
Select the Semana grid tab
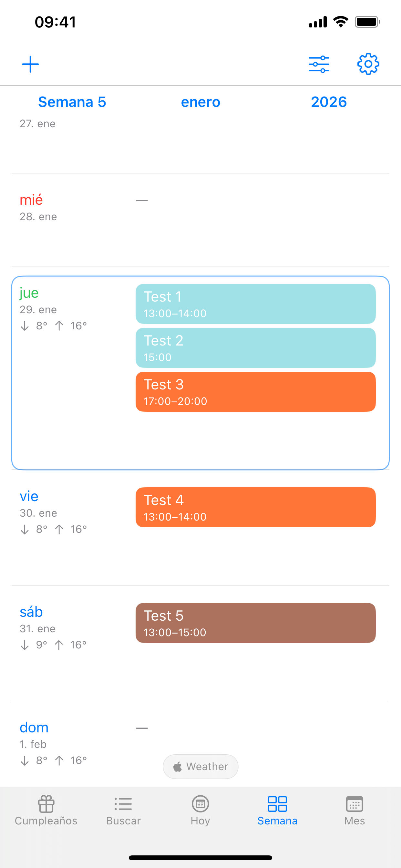pos(277,810)
